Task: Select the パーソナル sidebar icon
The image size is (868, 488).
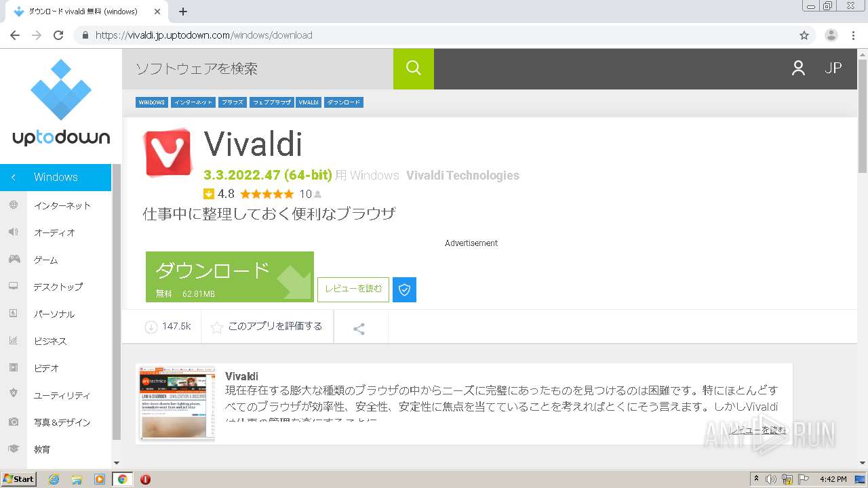Action: [x=14, y=314]
